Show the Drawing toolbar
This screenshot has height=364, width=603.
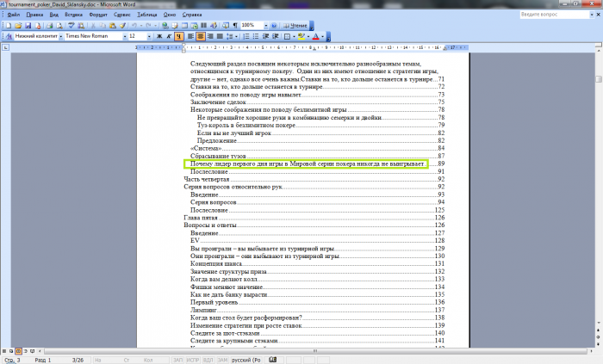pos(214,26)
